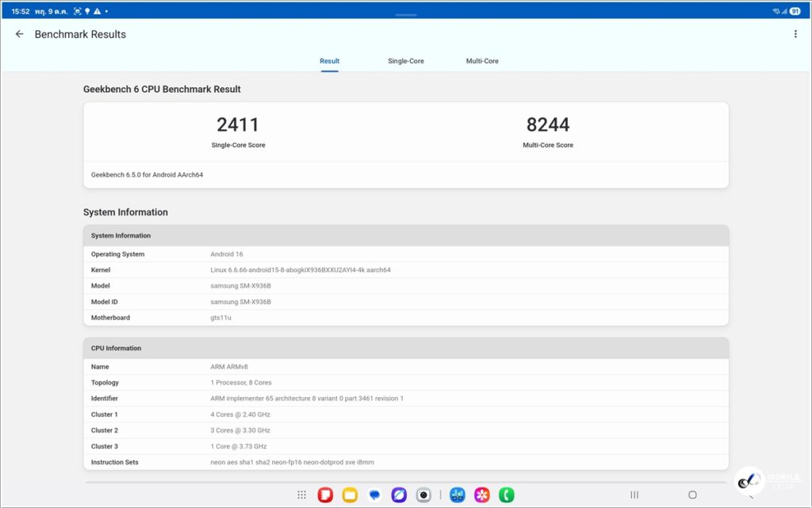
Task: Go back using the header arrow
Action: point(20,34)
